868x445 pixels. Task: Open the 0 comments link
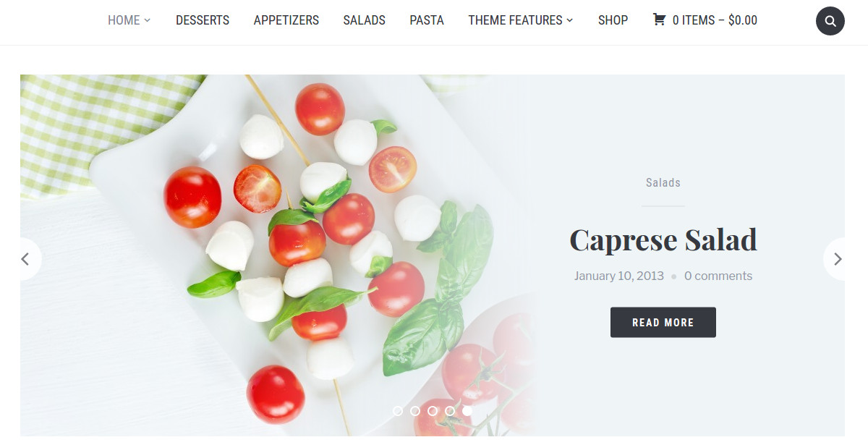click(718, 276)
